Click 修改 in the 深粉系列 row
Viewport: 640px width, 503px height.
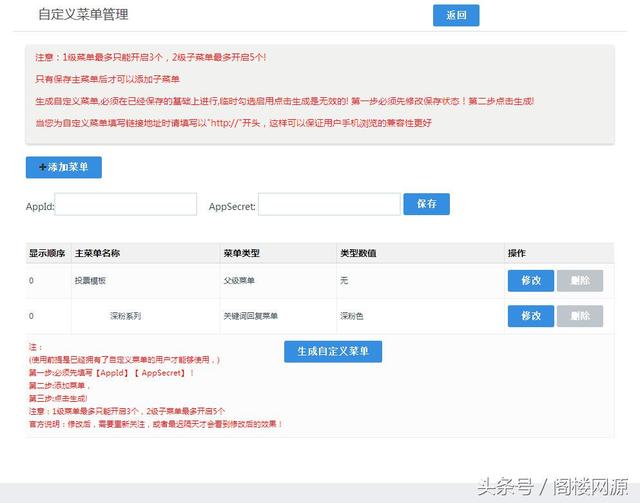[x=531, y=316]
